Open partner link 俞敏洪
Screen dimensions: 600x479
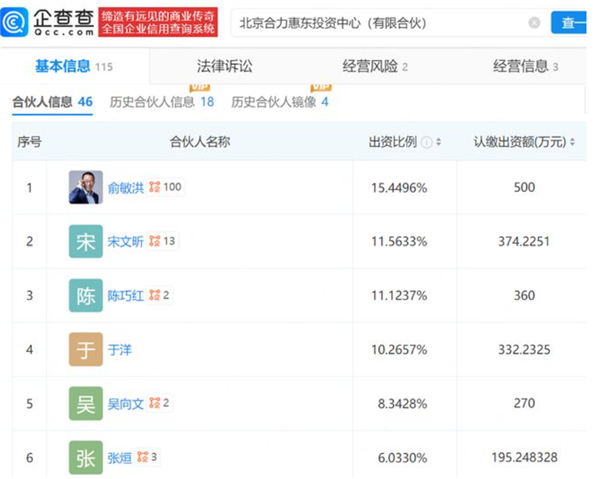pyautogui.click(x=126, y=187)
